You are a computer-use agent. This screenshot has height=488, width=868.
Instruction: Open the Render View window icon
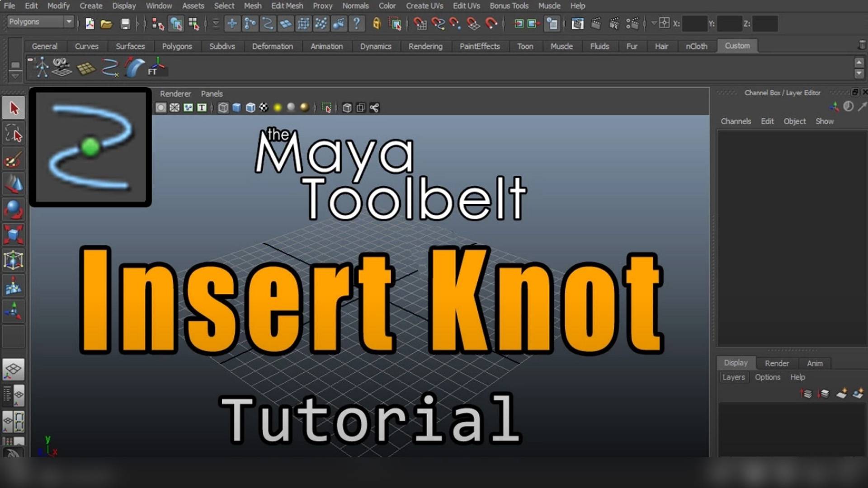point(577,23)
